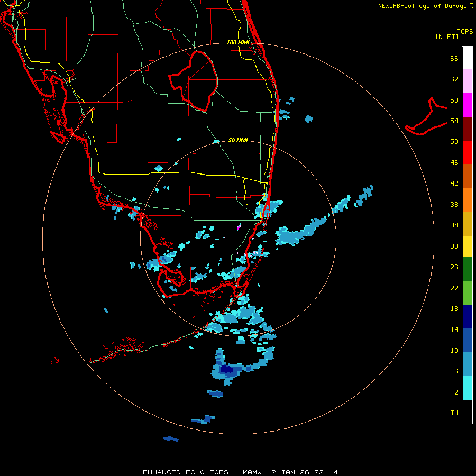Click the TOPS legend title
The height and width of the screenshot is (476, 476).
[x=465, y=31]
